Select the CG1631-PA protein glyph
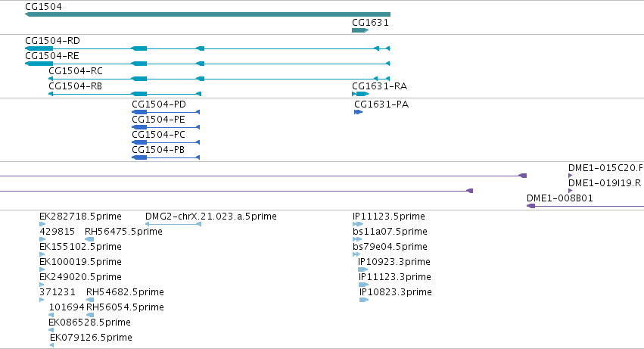Image resolution: width=644 pixels, height=349 pixels. (358, 112)
